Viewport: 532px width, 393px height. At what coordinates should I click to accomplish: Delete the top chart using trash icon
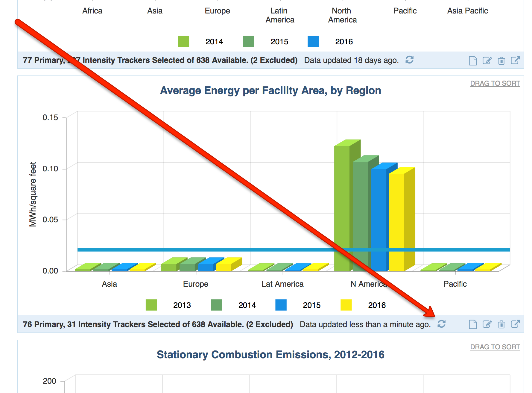click(x=501, y=61)
